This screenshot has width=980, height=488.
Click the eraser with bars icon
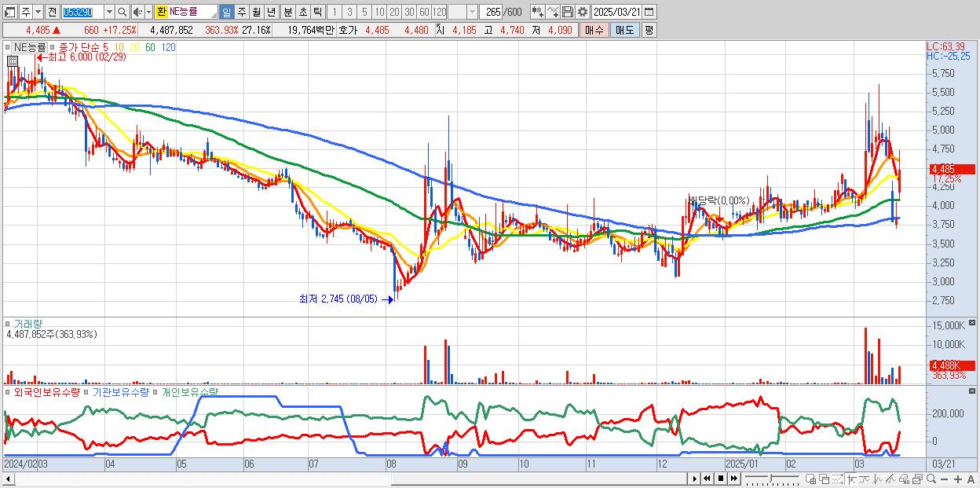click(x=905, y=479)
